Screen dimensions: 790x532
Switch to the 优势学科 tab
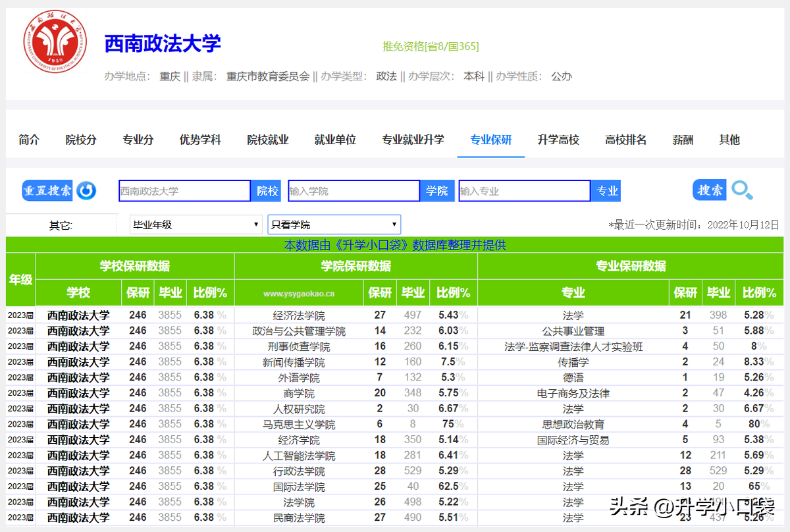(x=200, y=140)
